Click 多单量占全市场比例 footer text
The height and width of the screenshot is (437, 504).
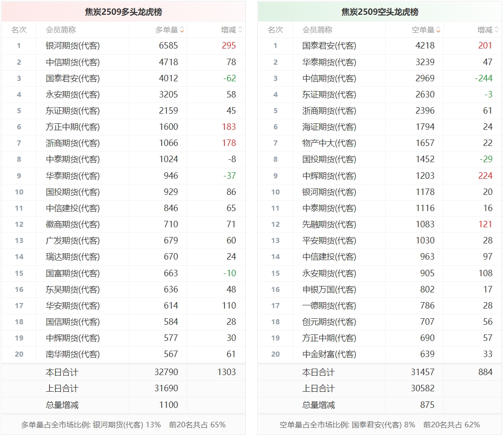pyautogui.click(x=123, y=425)
